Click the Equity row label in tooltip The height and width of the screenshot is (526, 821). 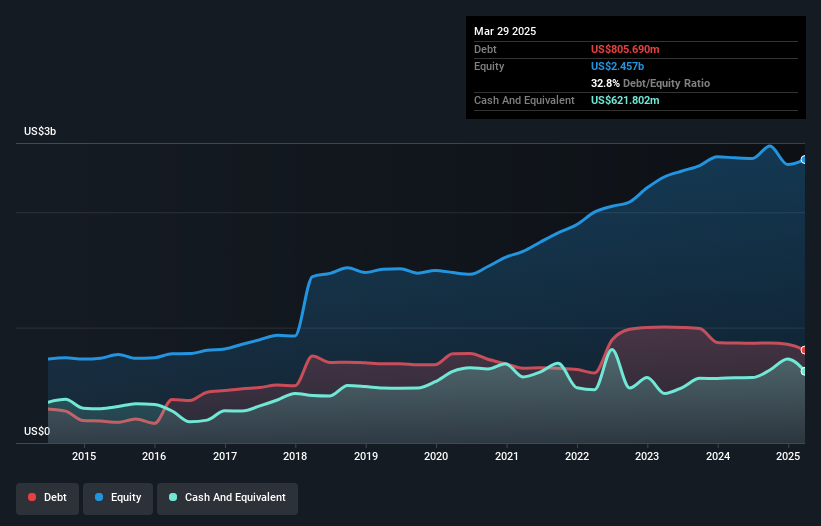[x=489, y=66]
